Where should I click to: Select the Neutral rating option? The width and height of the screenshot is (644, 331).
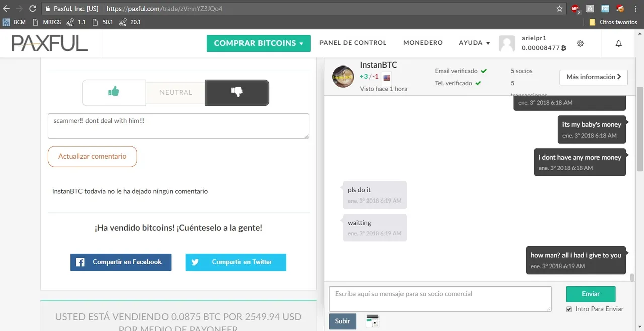[176, 93]
